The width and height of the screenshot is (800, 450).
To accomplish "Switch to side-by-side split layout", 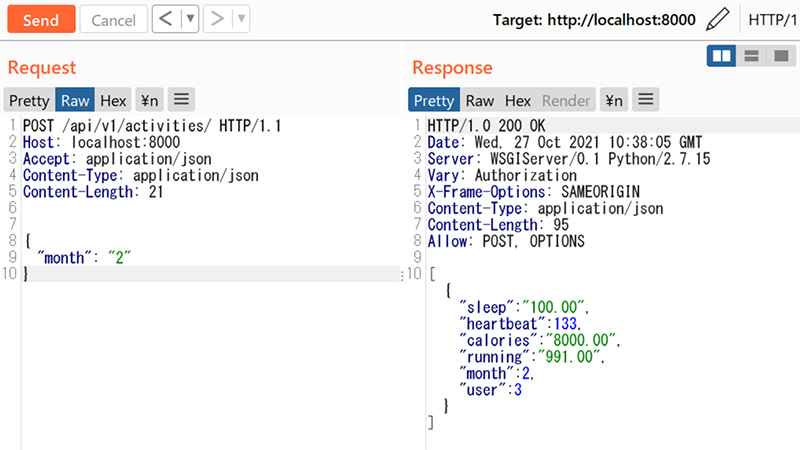I will [721, 56].
